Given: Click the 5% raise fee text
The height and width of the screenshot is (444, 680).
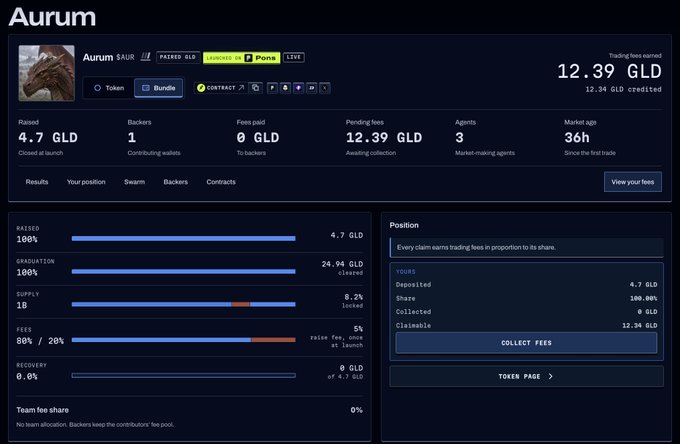Looking at the screenshot, I should [337, 337].
